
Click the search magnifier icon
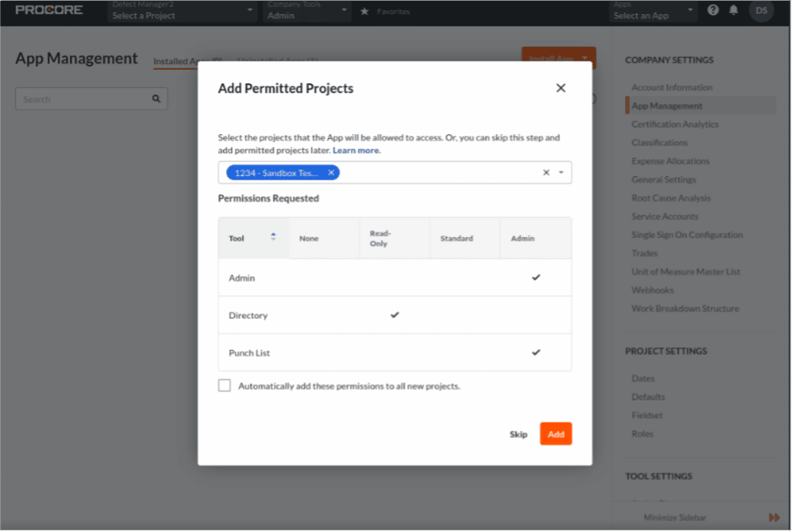click(x=156, y=99)
